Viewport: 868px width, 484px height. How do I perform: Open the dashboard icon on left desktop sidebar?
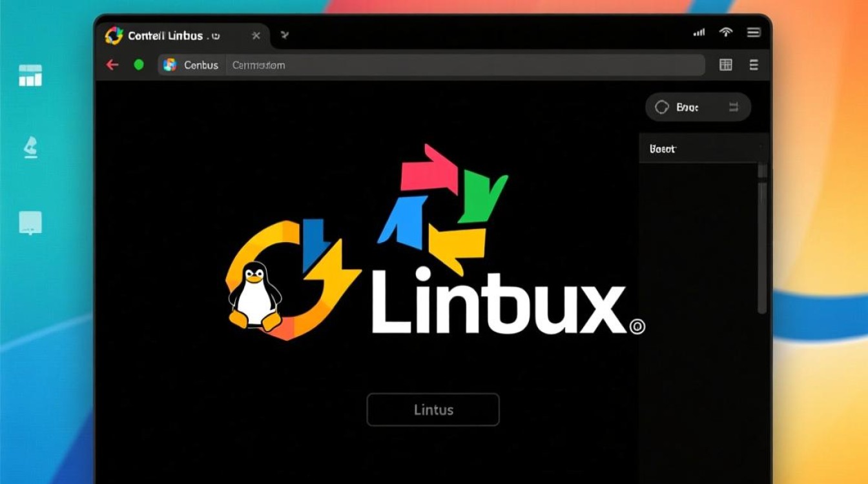[x=30, y=75]
